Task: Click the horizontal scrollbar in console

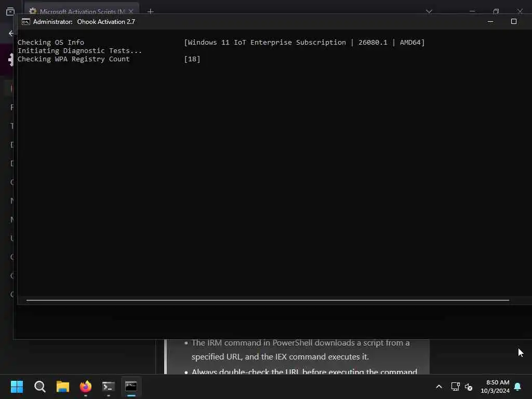Action: pos(268,300)
